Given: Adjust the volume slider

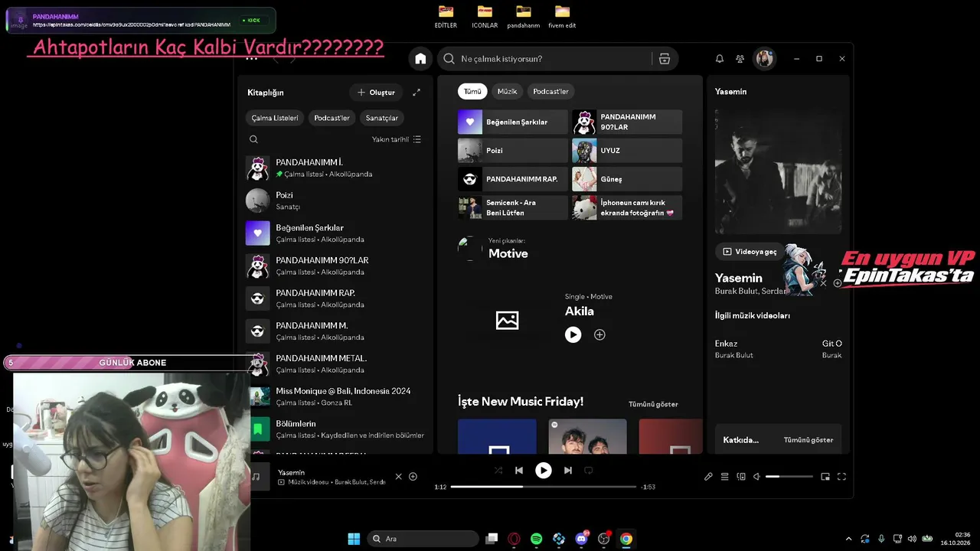Looking at the screenshot, I should 789,477.
